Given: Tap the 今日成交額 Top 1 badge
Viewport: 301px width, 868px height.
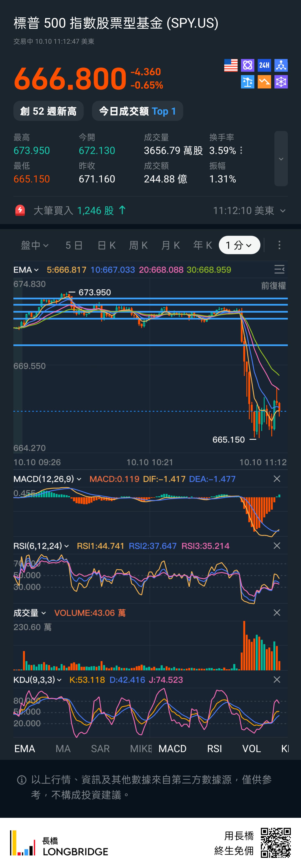Looking at the screenshot, I should (x=137, y=111).
